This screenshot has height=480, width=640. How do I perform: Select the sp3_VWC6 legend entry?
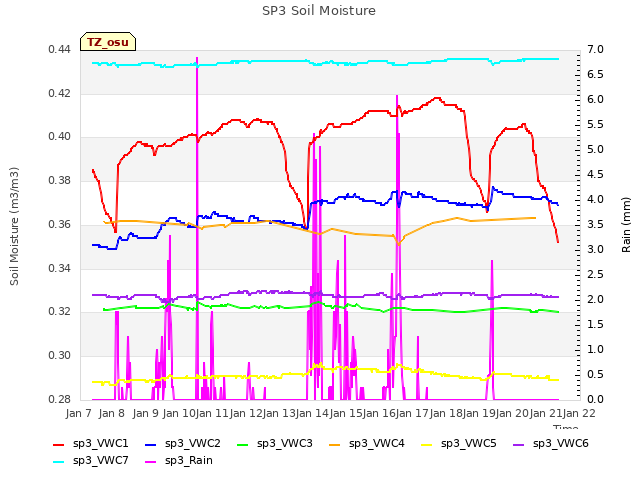[551, 444]
